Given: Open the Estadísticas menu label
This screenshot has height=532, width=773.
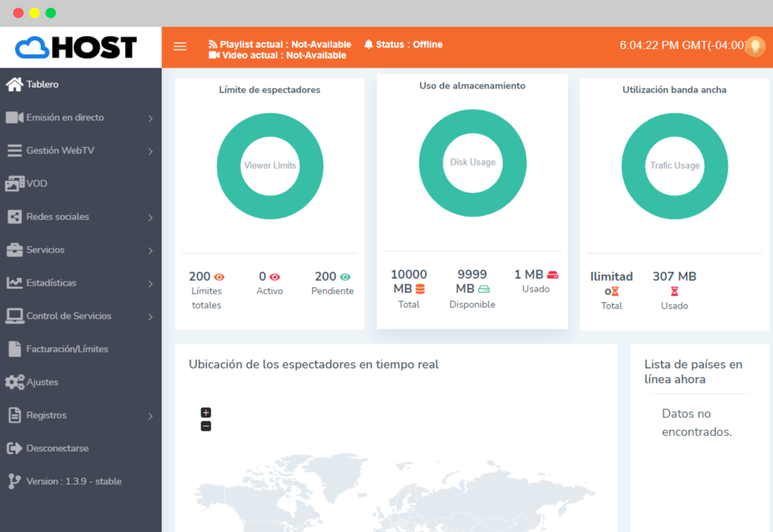Looking at the screenshot, I should [x=51, y=283].
